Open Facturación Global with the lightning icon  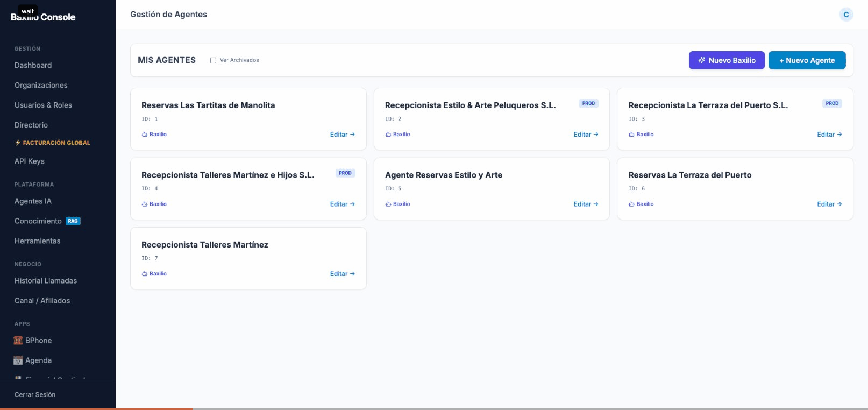[x=52, y=143]
